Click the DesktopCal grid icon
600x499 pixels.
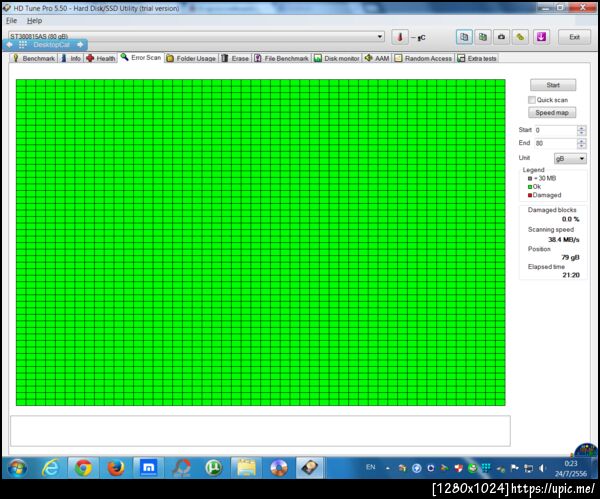(23, 45)
